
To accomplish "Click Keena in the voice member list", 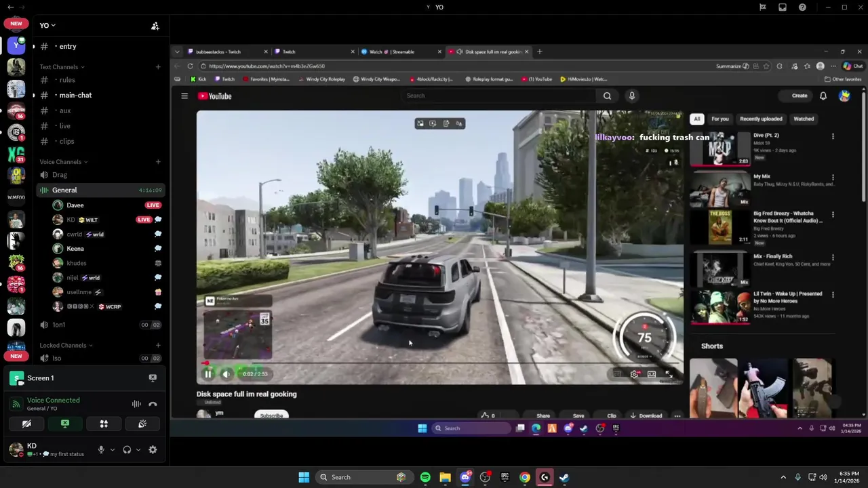I will pos(75,249).
